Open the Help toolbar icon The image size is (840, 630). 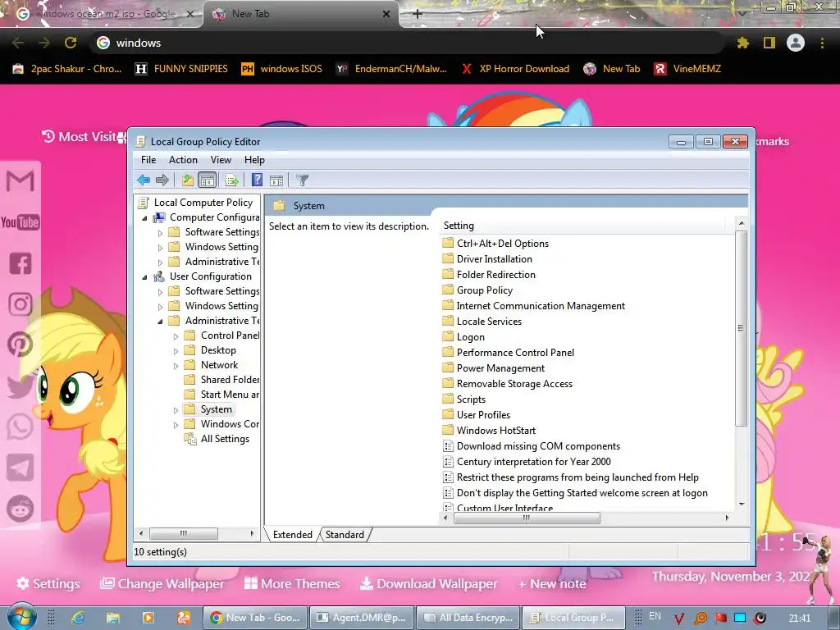click(257, 180)
